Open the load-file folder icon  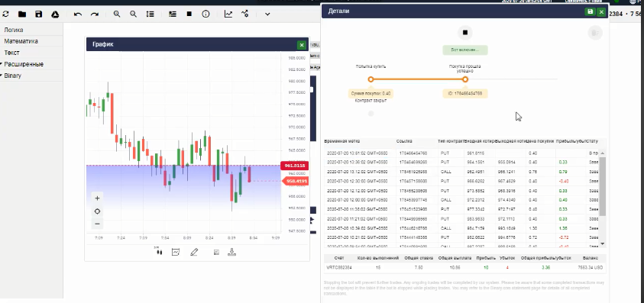pyautogui.click(x=22, y=14)
